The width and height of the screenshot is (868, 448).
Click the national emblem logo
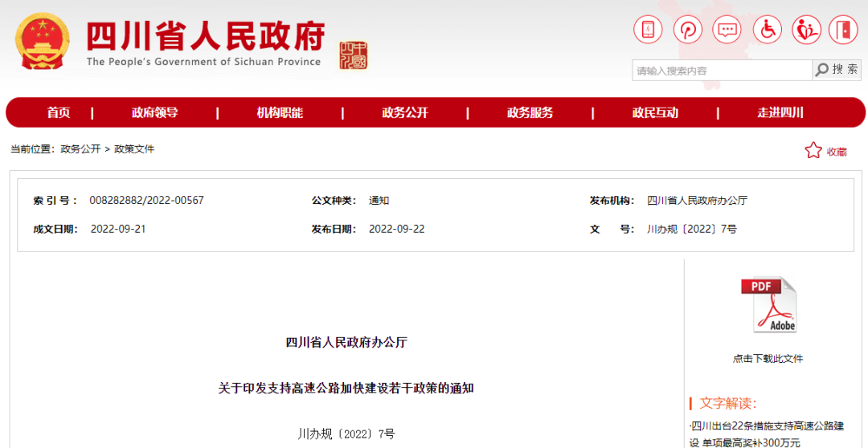click(x=42, y=40)
